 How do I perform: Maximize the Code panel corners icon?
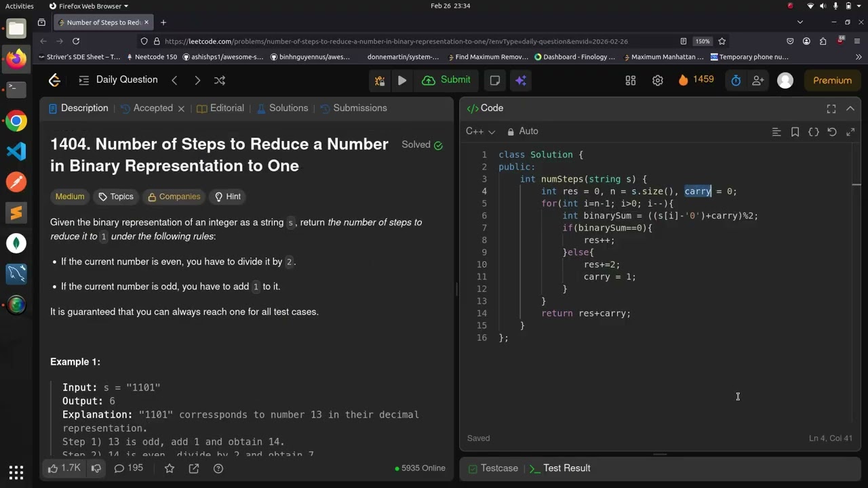pos(831,108)
